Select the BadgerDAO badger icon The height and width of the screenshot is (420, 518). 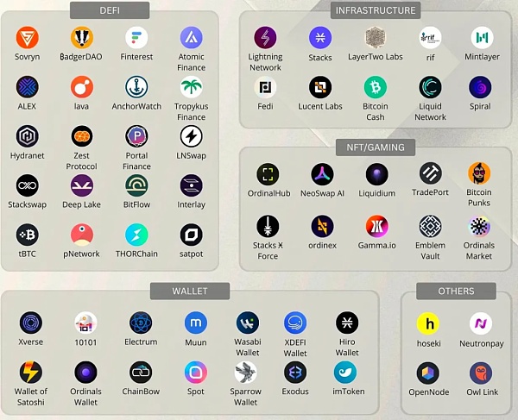(82, 38)
